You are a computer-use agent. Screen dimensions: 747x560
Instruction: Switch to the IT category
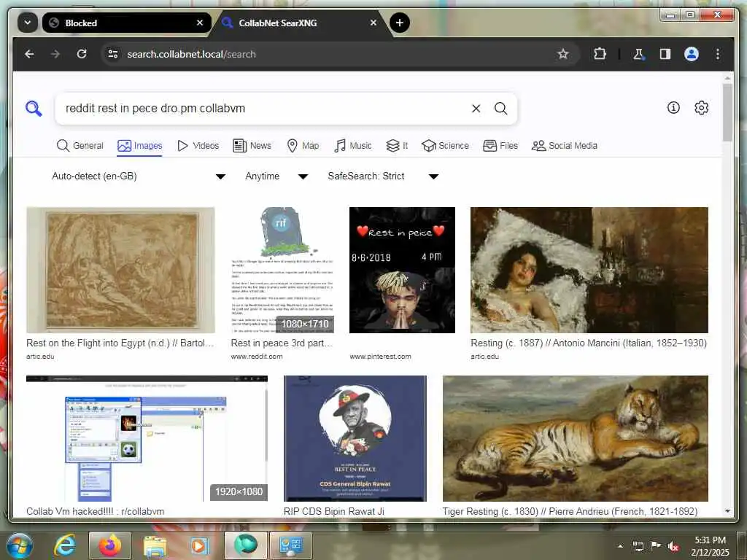pyautogui.click(x=397, y=146)
